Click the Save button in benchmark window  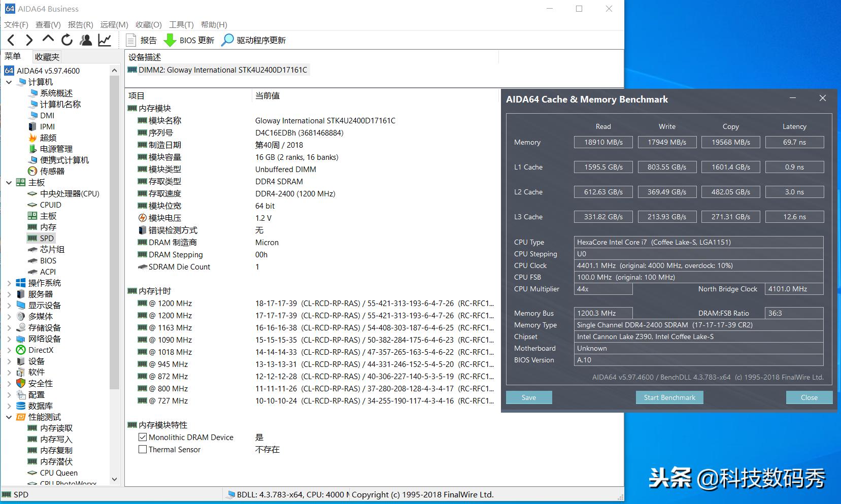click(528, 397)
